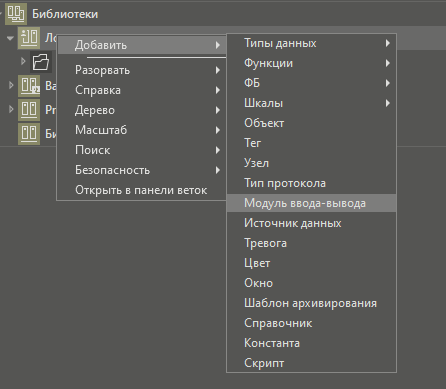Click the library icon beside row Pr
The image size is (446, 389).
29,110
